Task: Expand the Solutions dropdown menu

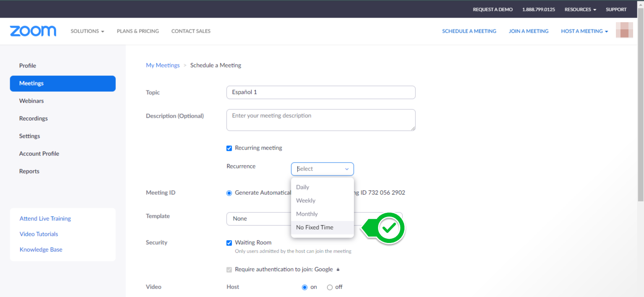Action: coord(87,31)
